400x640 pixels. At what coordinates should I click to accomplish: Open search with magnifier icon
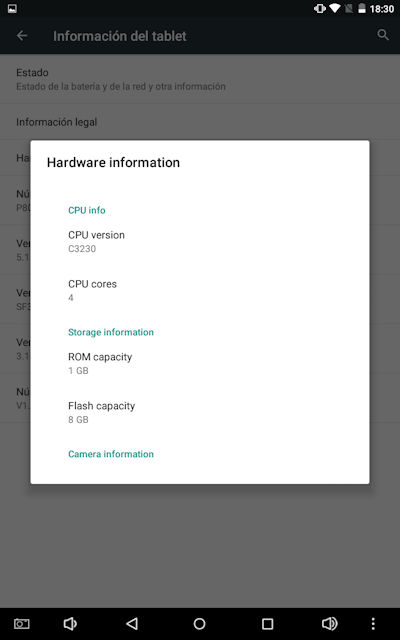click(383, 35)
